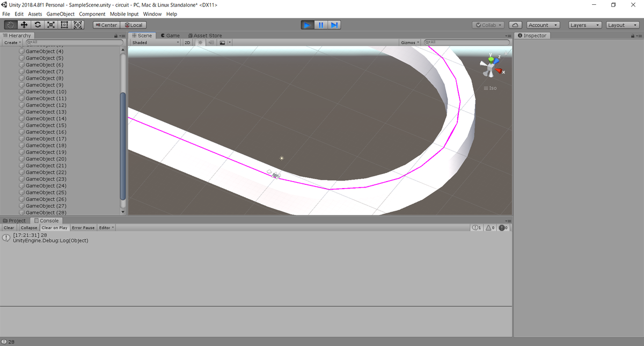Toggle console error message filter
This screenshot has height=346, width=644.
504,228
